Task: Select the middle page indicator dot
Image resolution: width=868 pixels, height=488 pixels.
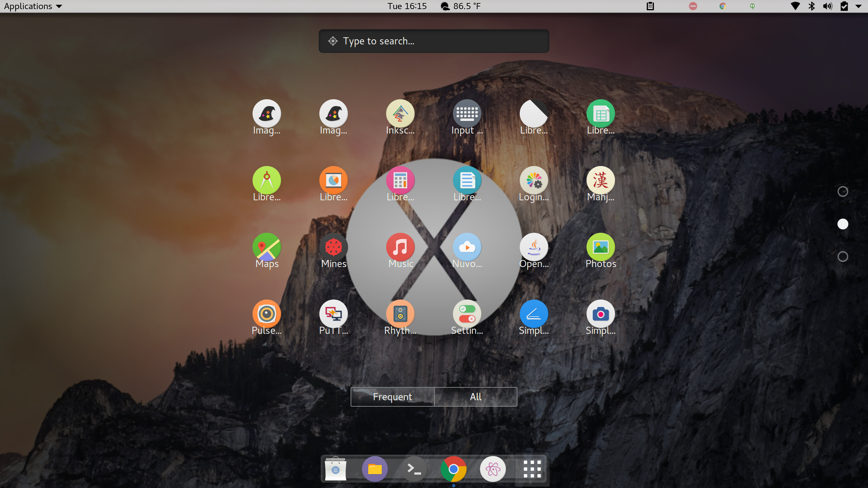Action: point(843,224)
